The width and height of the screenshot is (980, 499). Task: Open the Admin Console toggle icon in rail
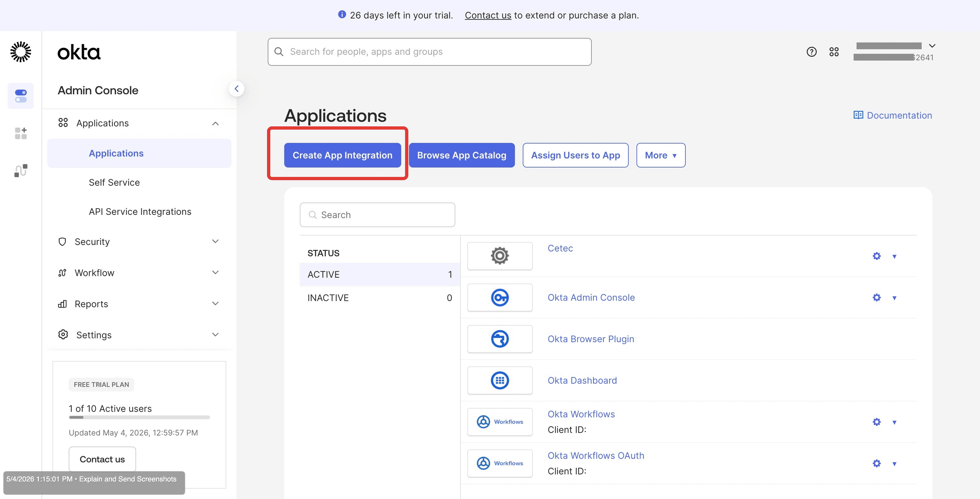(20, 96)
